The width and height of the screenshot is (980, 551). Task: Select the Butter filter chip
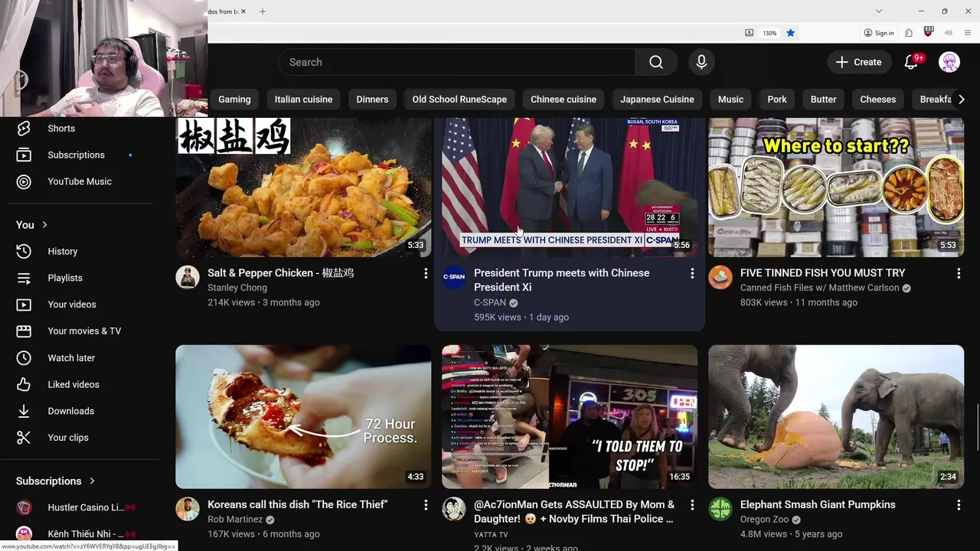824,99
